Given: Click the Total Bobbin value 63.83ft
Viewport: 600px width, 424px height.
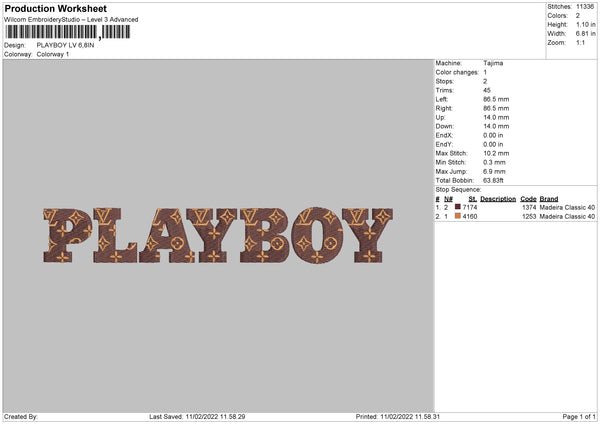Looking at the screenshot, I should pyautogui.click(x=493, y=181).
